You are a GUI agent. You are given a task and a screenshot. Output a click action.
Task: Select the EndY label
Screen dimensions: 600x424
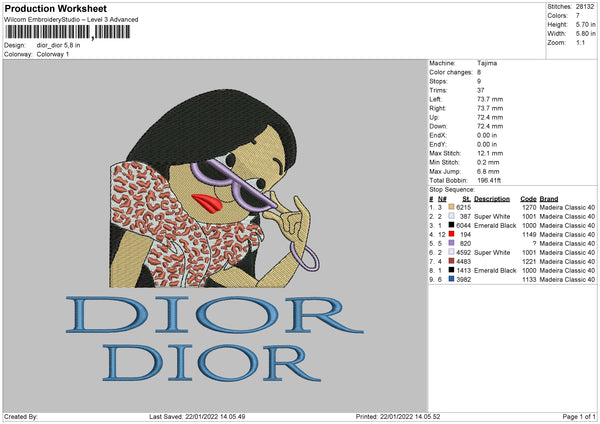(438, 144)
